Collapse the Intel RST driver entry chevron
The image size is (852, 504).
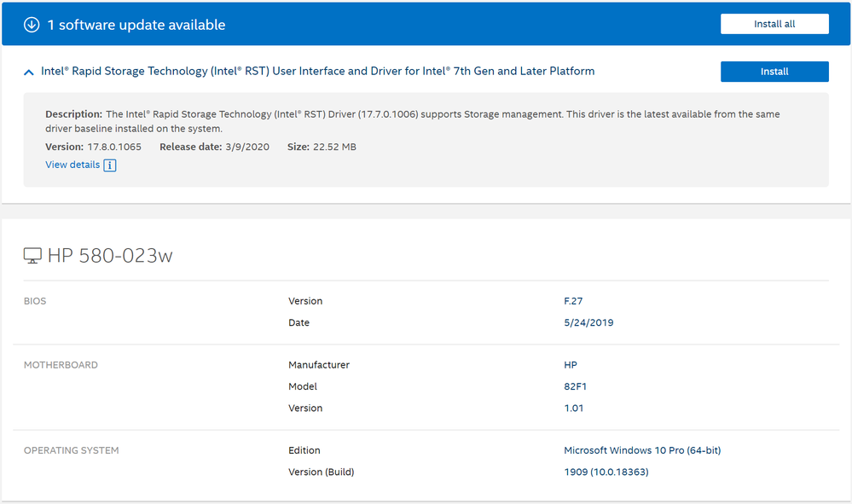(29, 72)
